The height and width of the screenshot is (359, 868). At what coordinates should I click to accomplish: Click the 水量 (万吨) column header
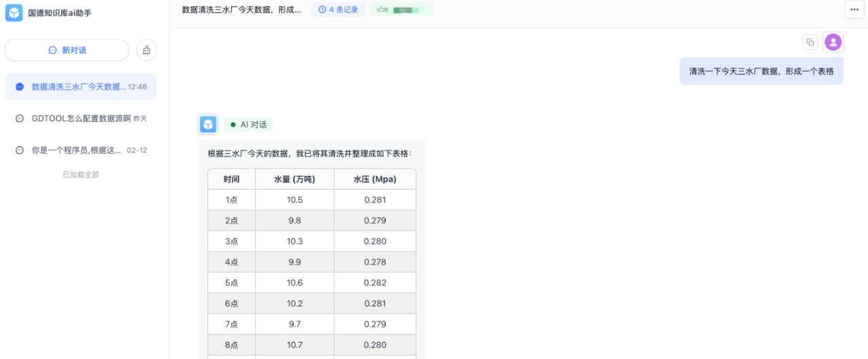coord(294,179)
